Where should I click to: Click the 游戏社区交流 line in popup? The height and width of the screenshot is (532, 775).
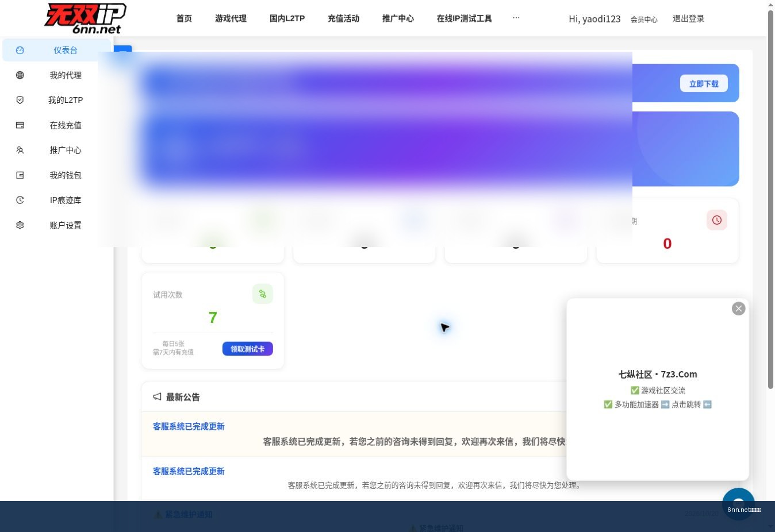(x=658, y=390)
